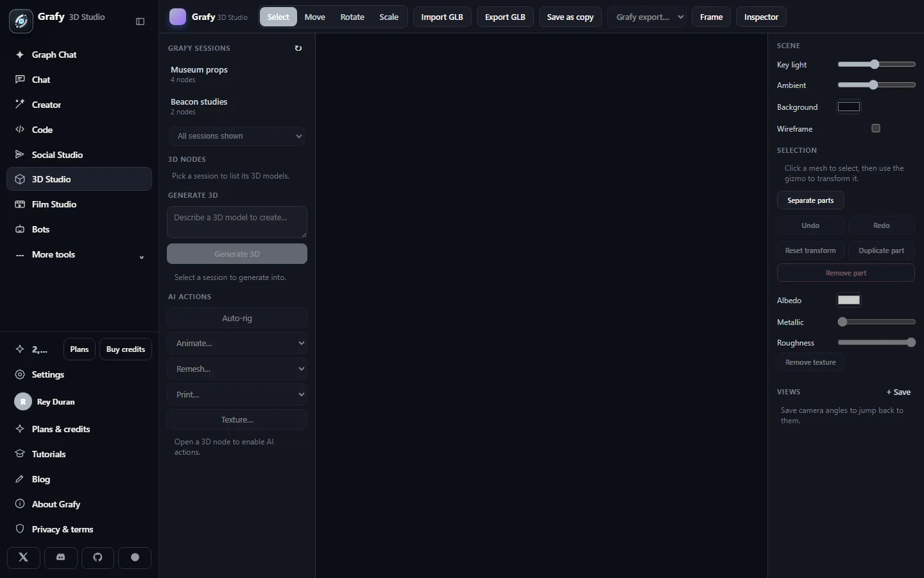Adjust the Ambient slider

877,85
